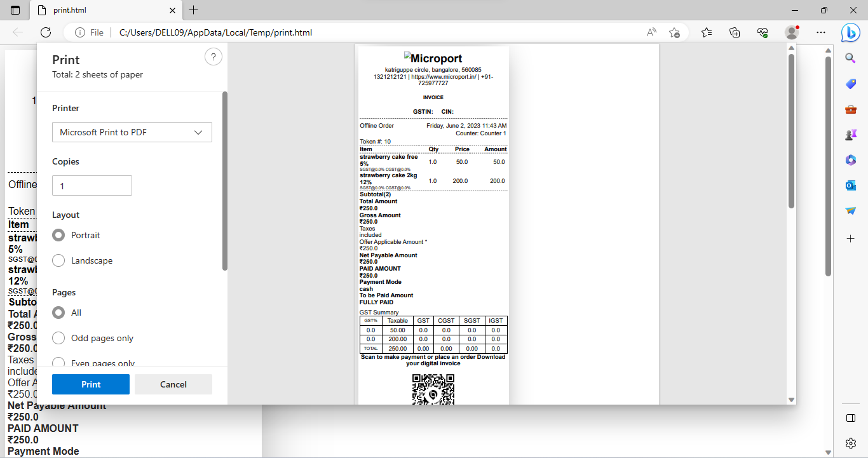Choose All pages option
The image size is (868, 458).
pos(58,313)
